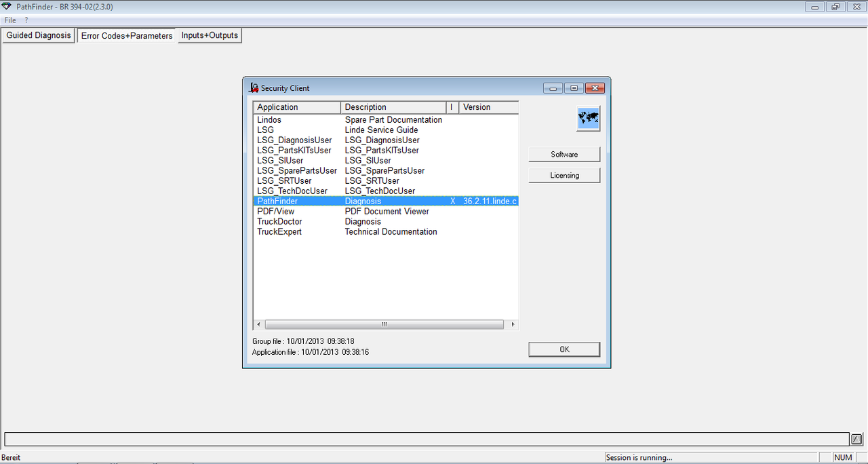This screenshot has width=868, height=464.
Task: Restore down the PathFinder main window
Action: [x=835, y=7]
